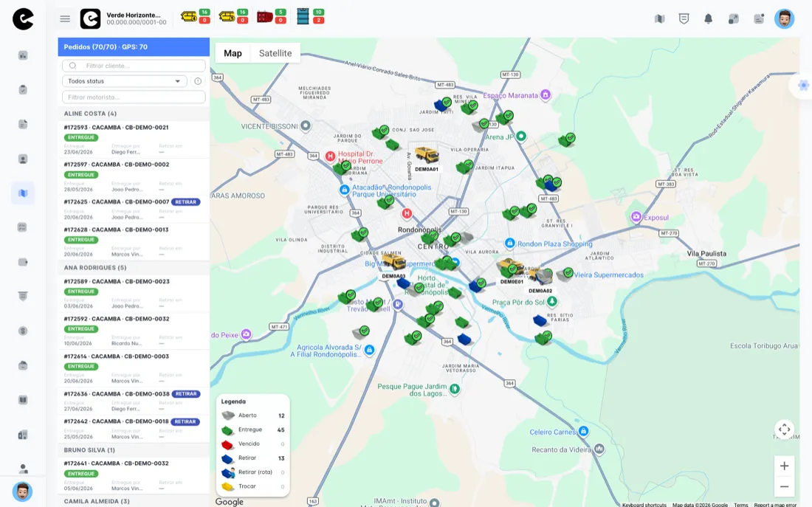Viewport: 812px width, 507px height.
Task: Click CAMILA ALMEIDA (3) group header
Action: tap(134, 501)
